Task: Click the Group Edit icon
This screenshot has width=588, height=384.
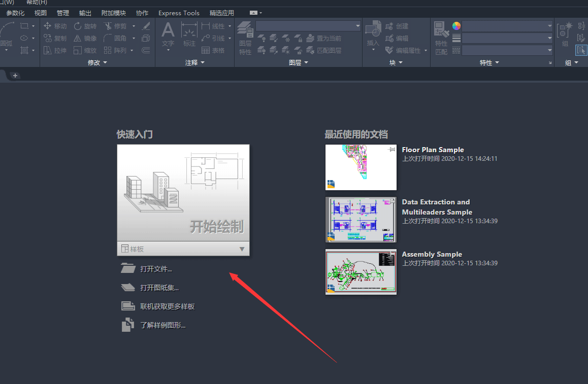Action: click(x=581, y=38)
